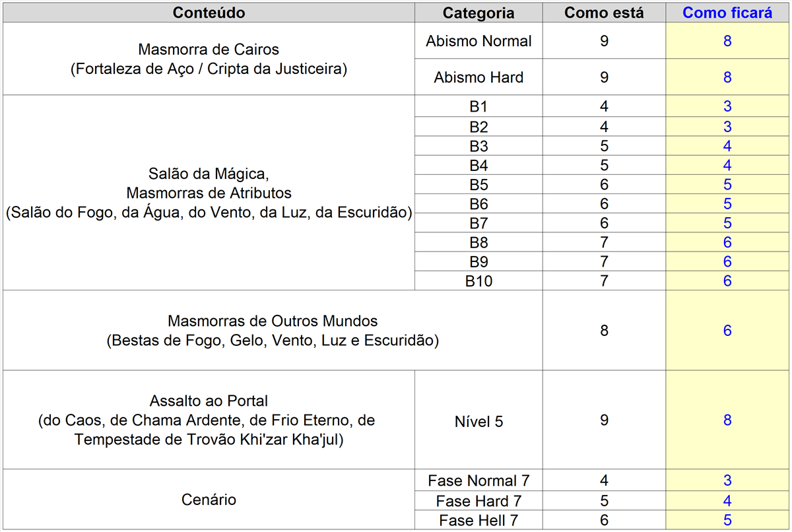Select the Abismo Normal category cell
Screen dimensions: 792x532
[478, 41]
